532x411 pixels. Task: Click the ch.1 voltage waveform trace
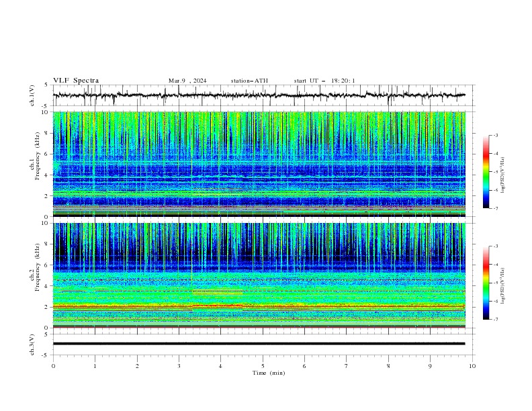tap(259, 95)
